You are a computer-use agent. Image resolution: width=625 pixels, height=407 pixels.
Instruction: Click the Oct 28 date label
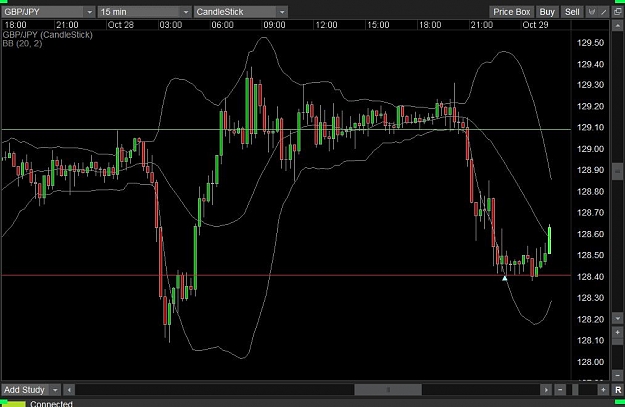click(x=121, y=25)
